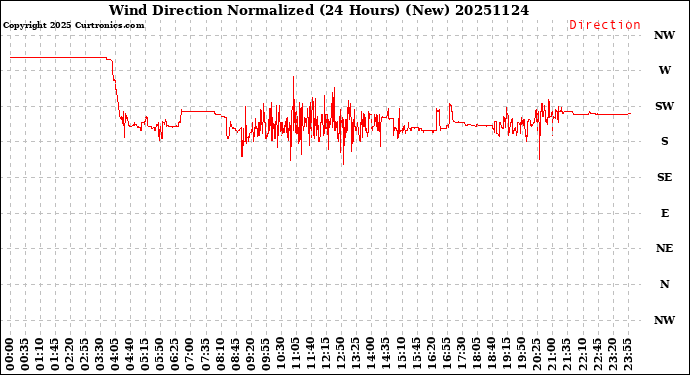The image size is (690, 375).
Task: Click the '00:00' time axis label
Action: (x=10, y=355)
